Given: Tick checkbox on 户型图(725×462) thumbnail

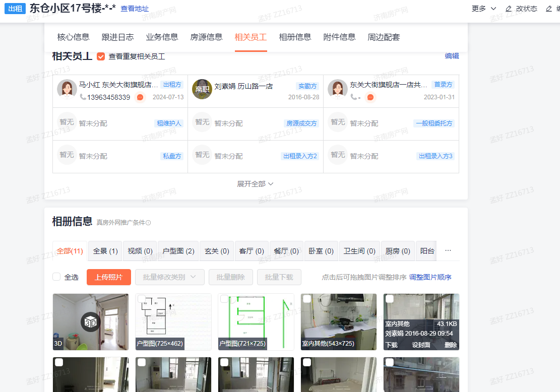Looking at the screenshot, I should [142, 299].
